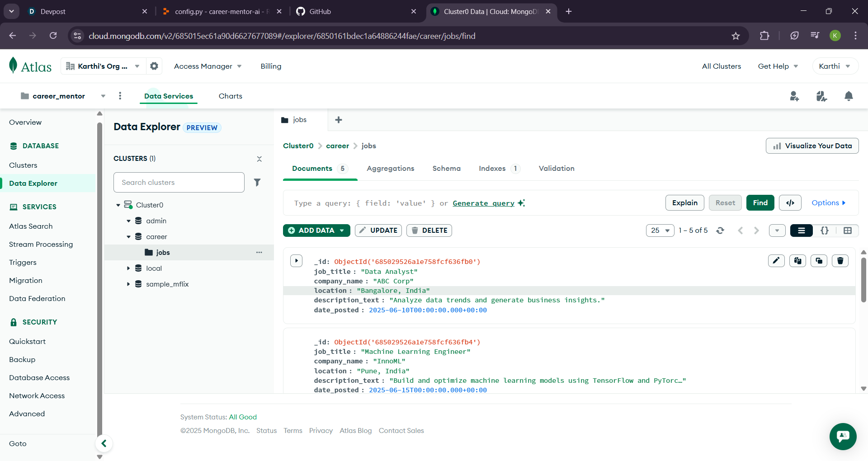Select the jobs collection in the tree
The height and width of the screenshot is (461, 868).
[189, 252]
